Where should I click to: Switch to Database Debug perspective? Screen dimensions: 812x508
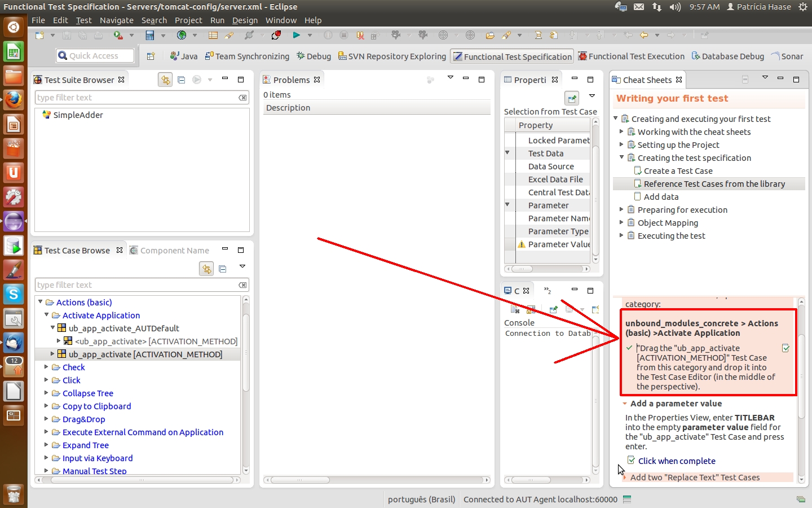tap(728, 56)
